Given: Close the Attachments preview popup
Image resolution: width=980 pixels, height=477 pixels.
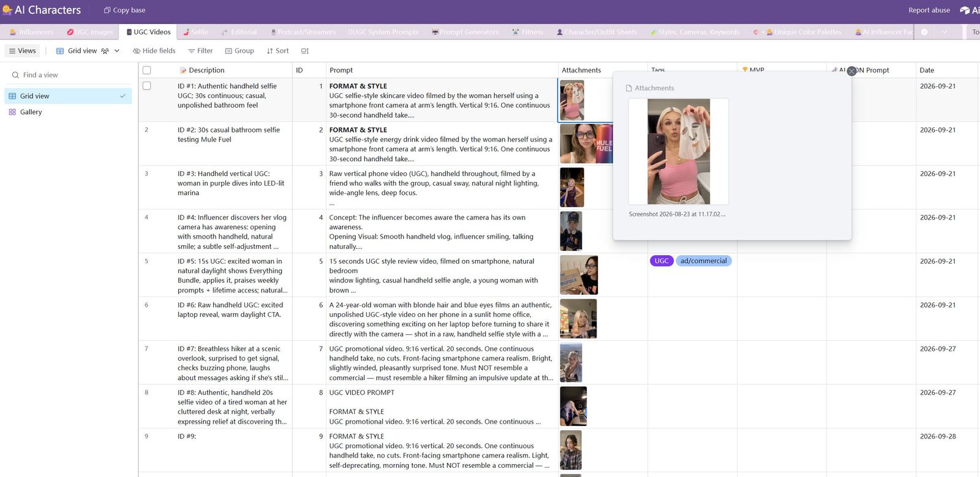Looking at the screenshot, I should pos(851,71).
